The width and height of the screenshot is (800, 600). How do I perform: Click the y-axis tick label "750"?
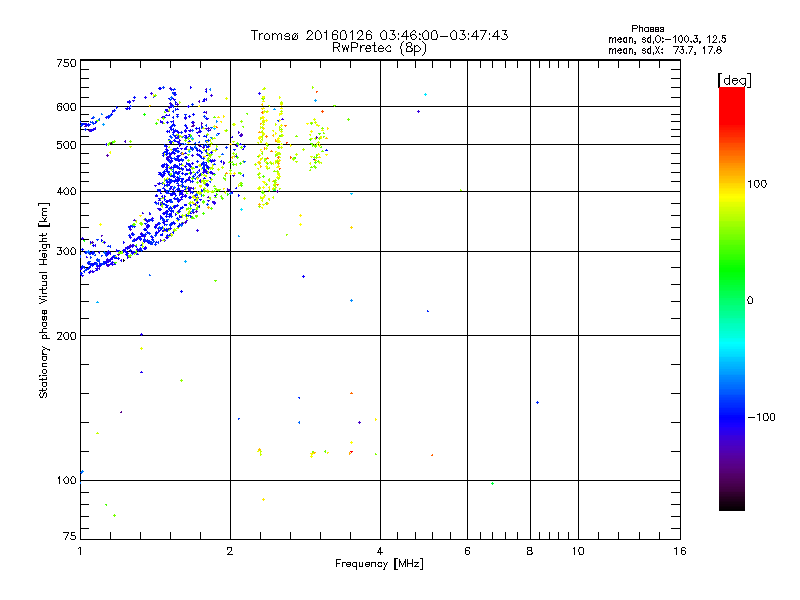coord(66,63)
